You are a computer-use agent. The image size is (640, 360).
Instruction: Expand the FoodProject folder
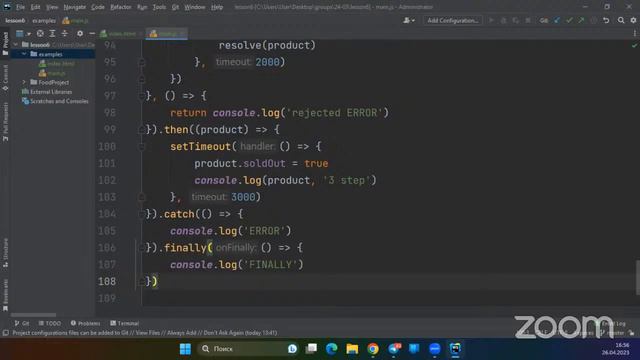pos(24,82)
